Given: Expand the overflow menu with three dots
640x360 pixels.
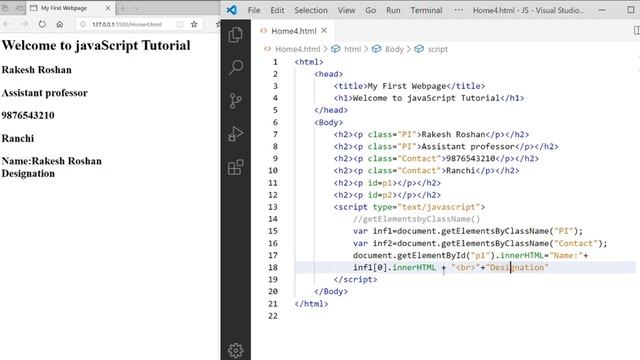Looking at the screenshot, I should [459, 10].
